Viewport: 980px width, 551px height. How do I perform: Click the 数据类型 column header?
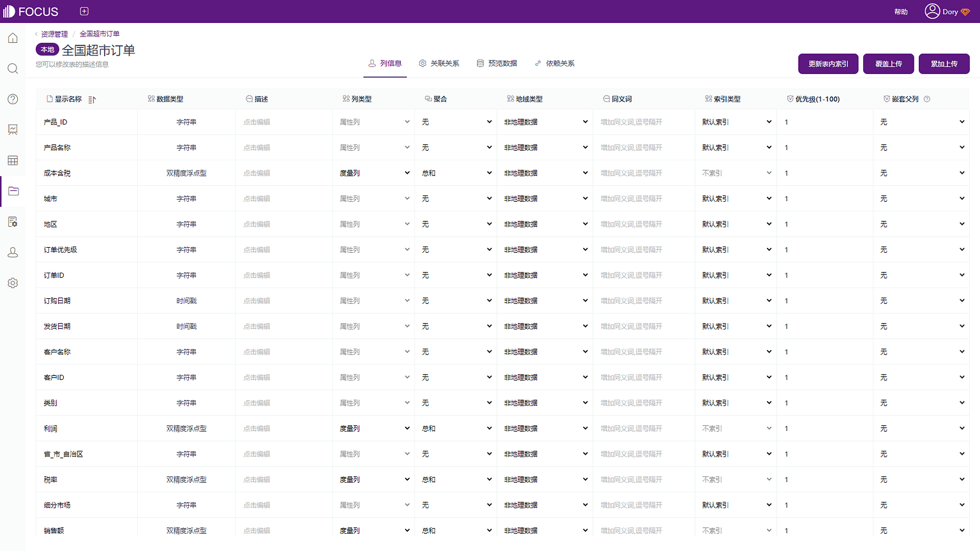point(166,99)
